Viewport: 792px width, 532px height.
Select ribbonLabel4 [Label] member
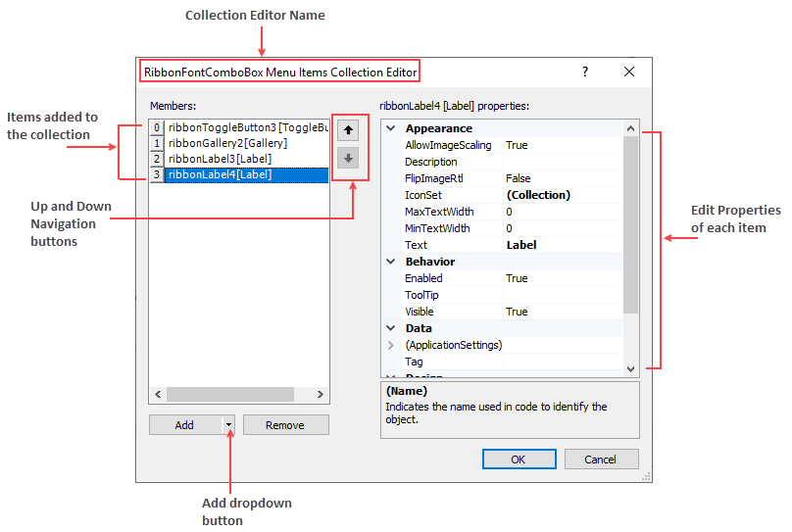220,174
